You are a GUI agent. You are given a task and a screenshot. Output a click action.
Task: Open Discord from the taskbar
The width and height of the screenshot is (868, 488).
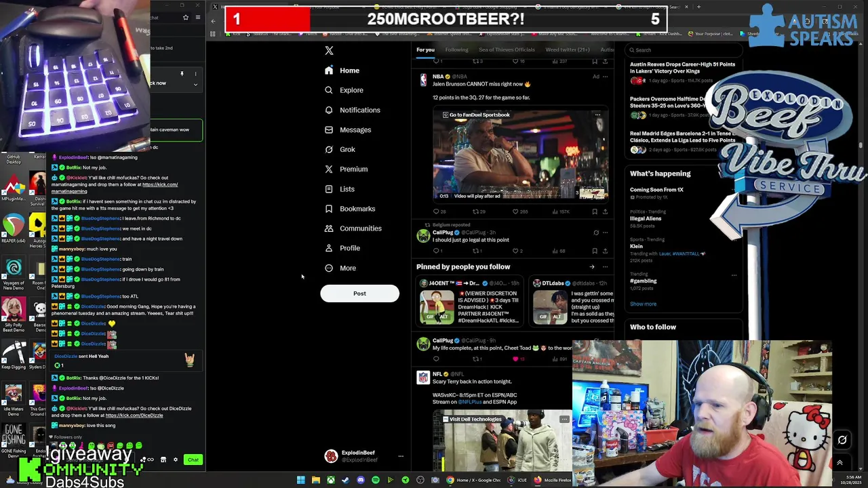click(360, 480)
